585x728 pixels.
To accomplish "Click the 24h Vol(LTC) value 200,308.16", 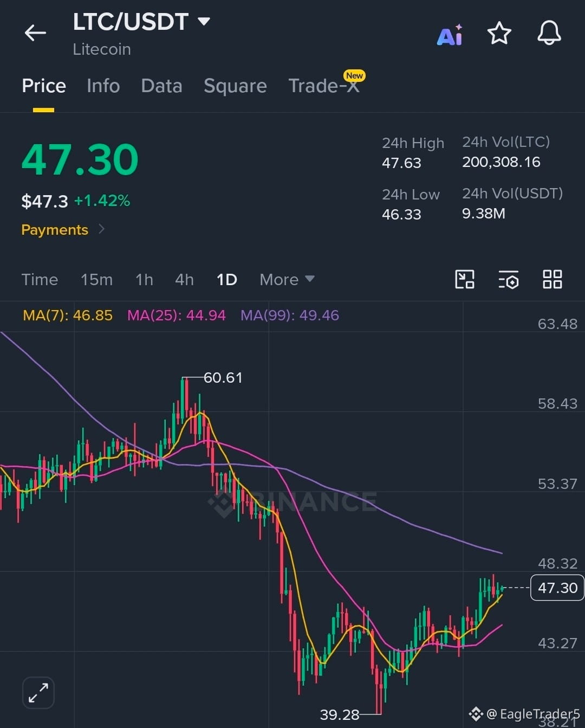I will click(501, 162).
